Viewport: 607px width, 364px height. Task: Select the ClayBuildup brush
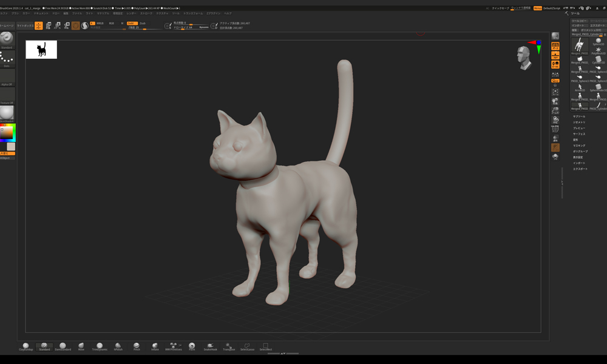(26, 346)
